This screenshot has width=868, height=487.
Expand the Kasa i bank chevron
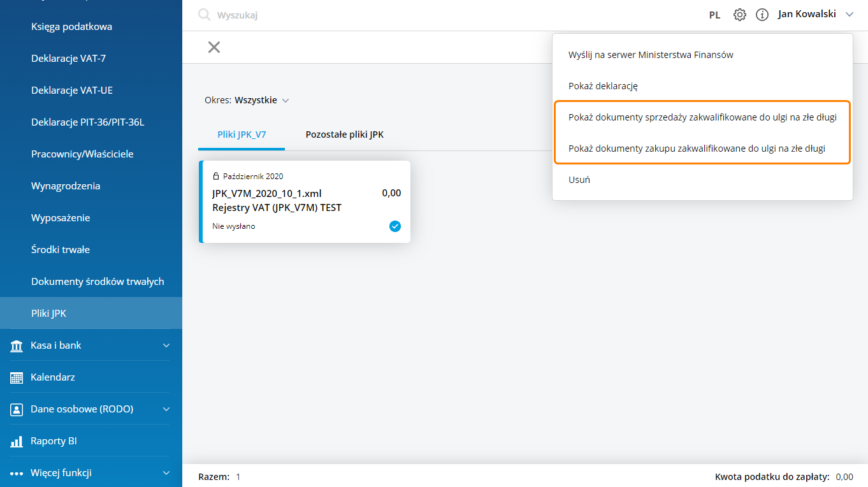166,345
